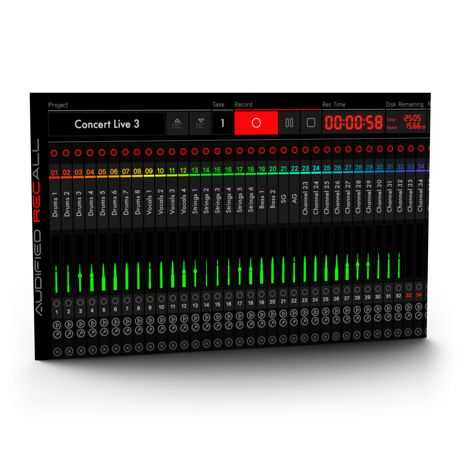Click the X icon on track 22
The width and height of the screenshot is (476, 476).
tap(294, 338)
